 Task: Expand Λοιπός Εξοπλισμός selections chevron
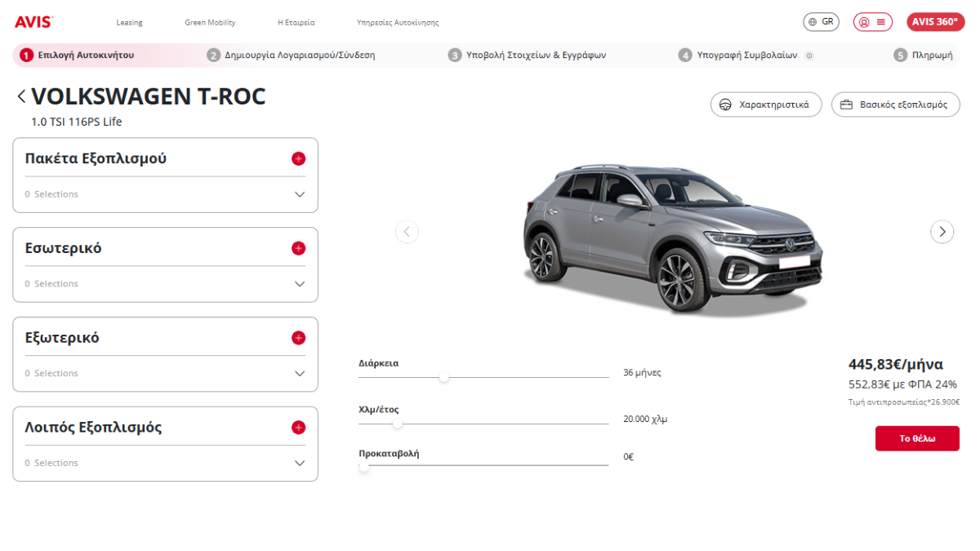pos(300,464)
